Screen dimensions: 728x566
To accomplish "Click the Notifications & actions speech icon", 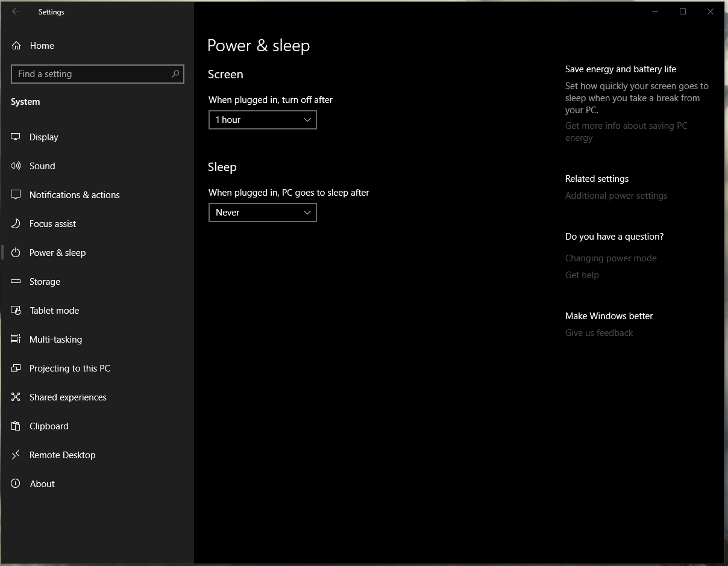I will (16, 195).
